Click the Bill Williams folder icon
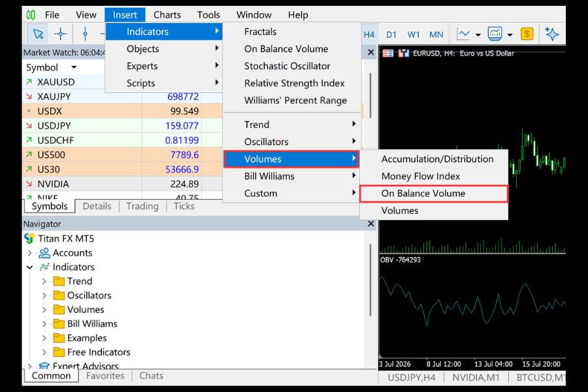 tap(59, 324)
